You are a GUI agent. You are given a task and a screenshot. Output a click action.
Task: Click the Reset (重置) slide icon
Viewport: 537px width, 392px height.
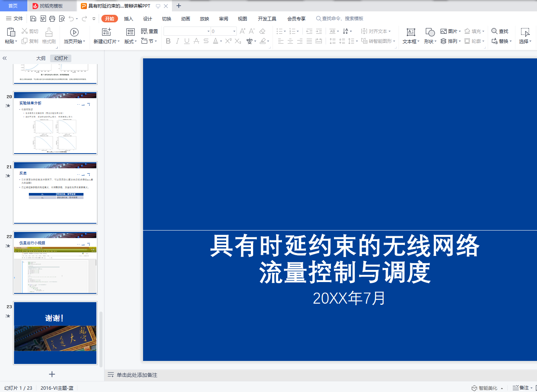[x=144, y=31]
